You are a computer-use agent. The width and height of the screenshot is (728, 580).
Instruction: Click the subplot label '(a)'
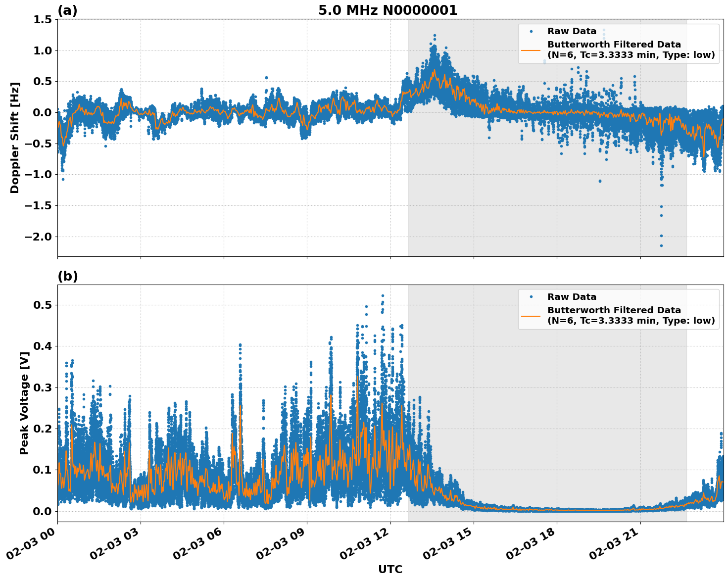coord(67,10)
